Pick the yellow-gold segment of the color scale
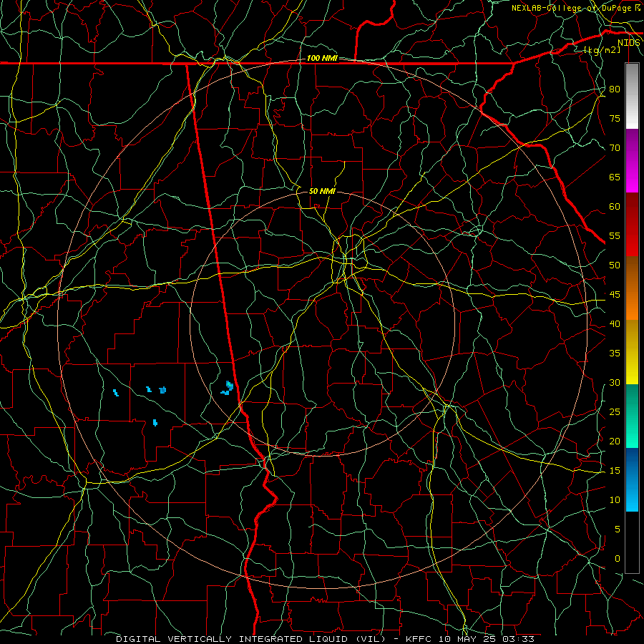Viewport: 644px width, 644px height. point(632,352)
